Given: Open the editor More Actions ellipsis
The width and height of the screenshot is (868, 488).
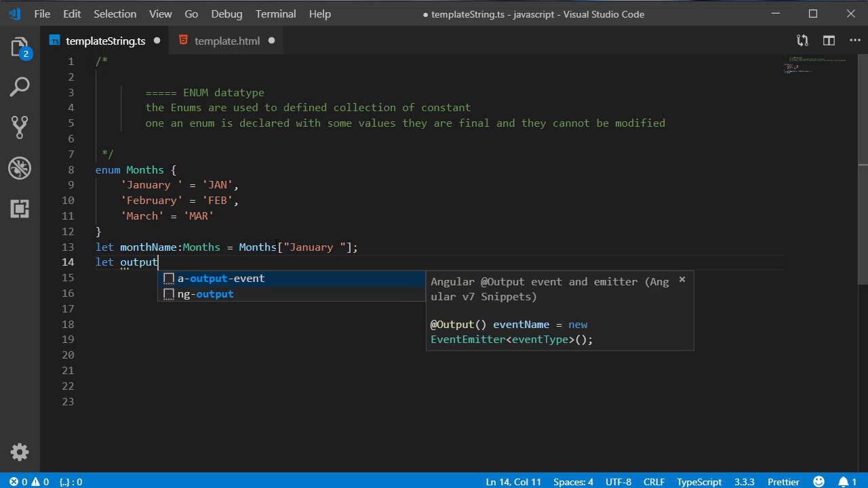Looking at the screenshot, I should pos(854,41).
